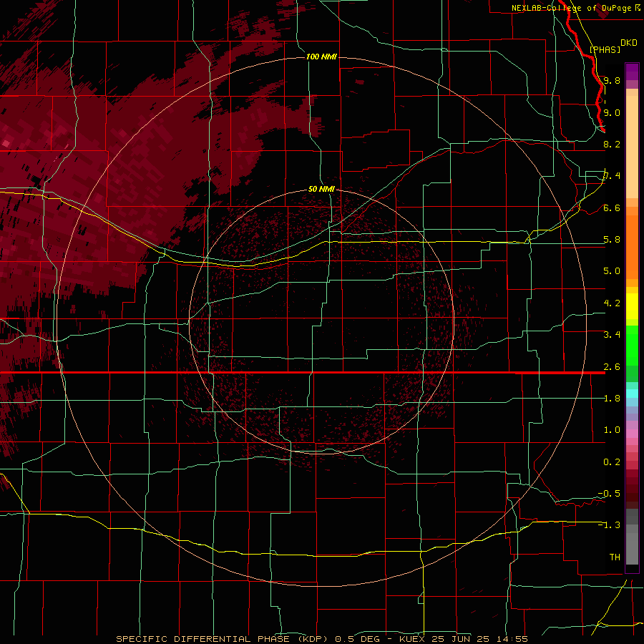Click the 8.2 value on the color scale
This screenshot has height=644, width=644.
coord(612,144)
